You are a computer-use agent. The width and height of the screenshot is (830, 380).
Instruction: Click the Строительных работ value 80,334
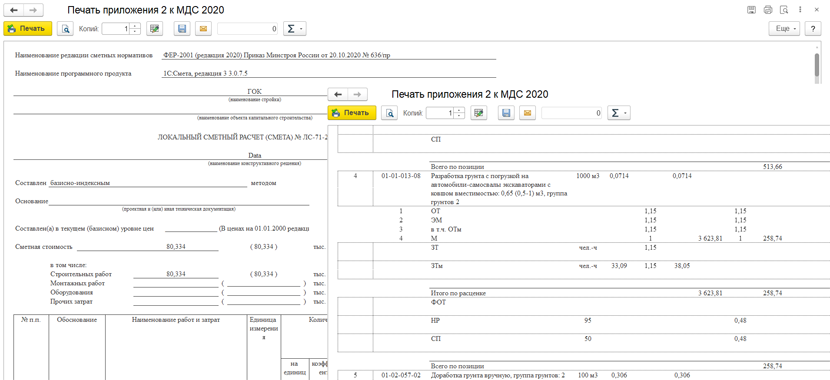pyautogui.click(x=176, y=274)
